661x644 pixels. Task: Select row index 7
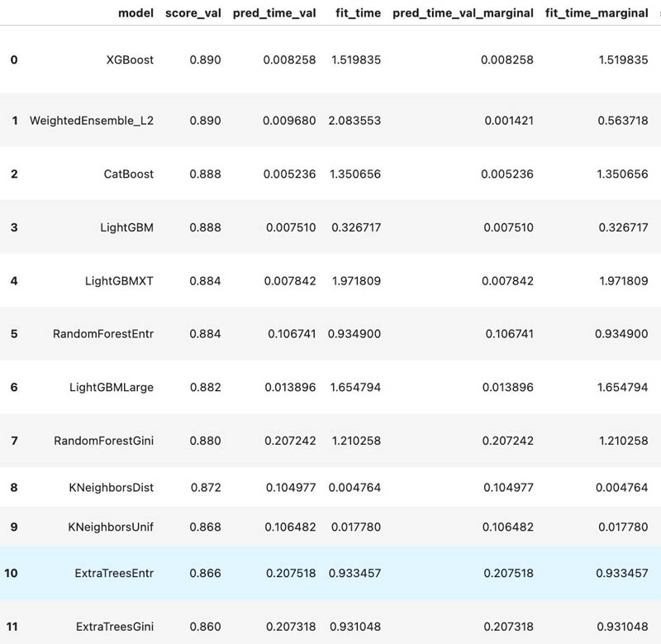point(14,441)
